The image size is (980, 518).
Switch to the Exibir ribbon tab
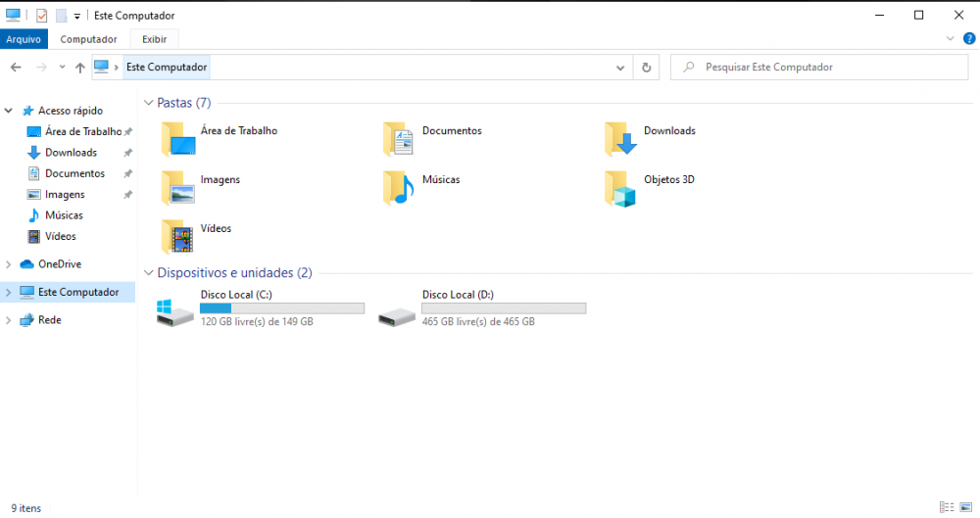[154, 39]
